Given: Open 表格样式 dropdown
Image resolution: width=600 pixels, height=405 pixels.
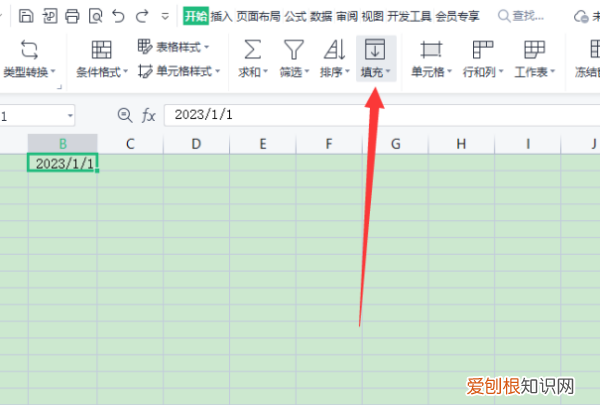Looking at the screenshot, I should point(173,47).
